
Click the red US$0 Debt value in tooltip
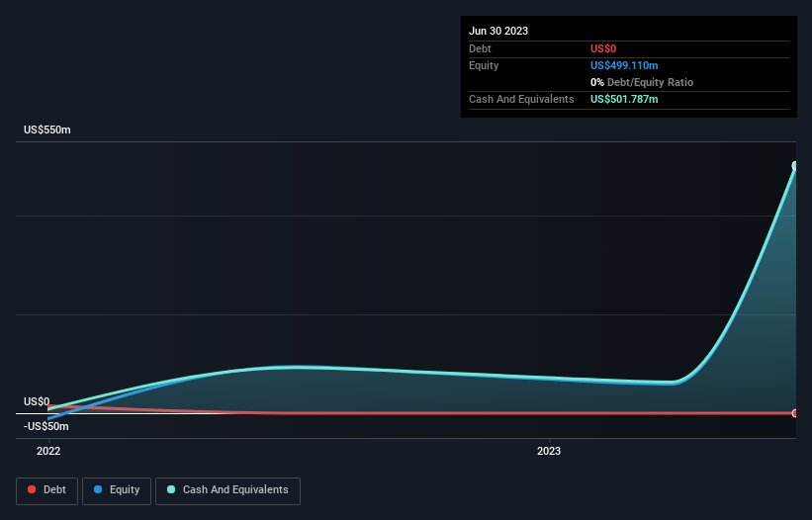(603, 48)
